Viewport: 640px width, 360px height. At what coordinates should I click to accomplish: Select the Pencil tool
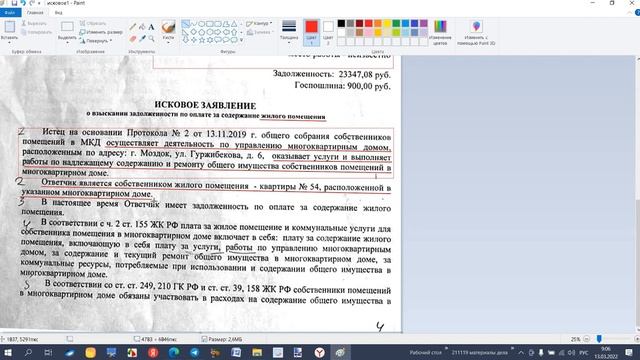[133, 27]
